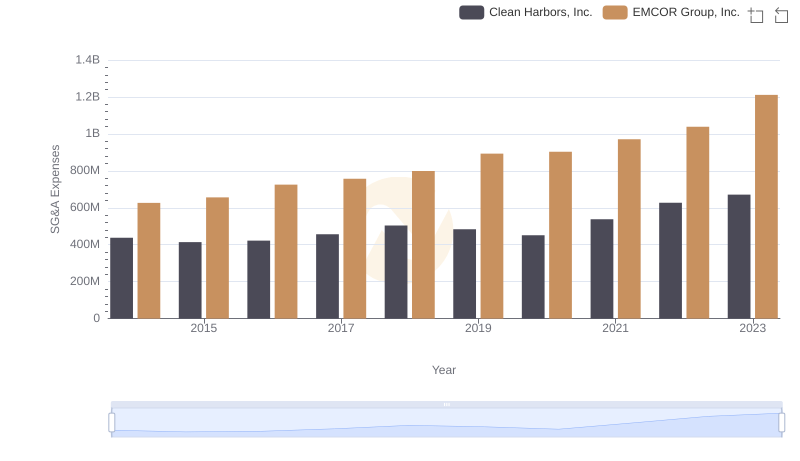Click the Clean Harbors bar for 2023
Viewport: 800px width, 461px height.
tap(739, 257)
